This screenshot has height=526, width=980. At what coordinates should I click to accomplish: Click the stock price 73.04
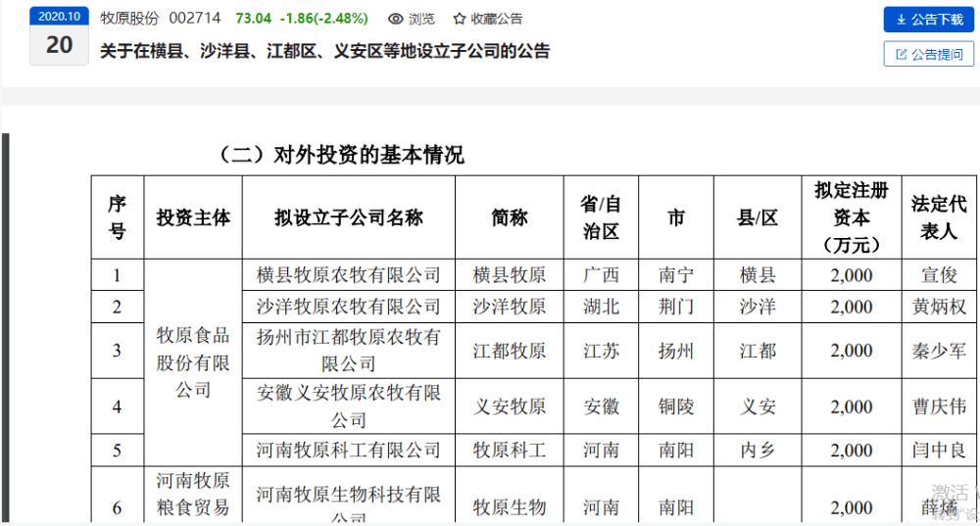253,18
